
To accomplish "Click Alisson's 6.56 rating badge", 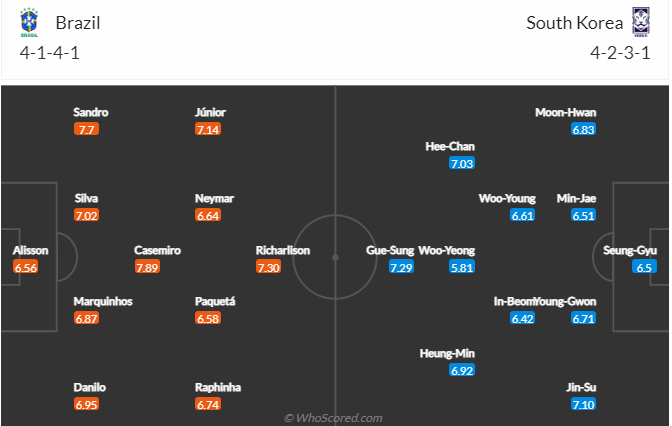I will tap(26, 267).
